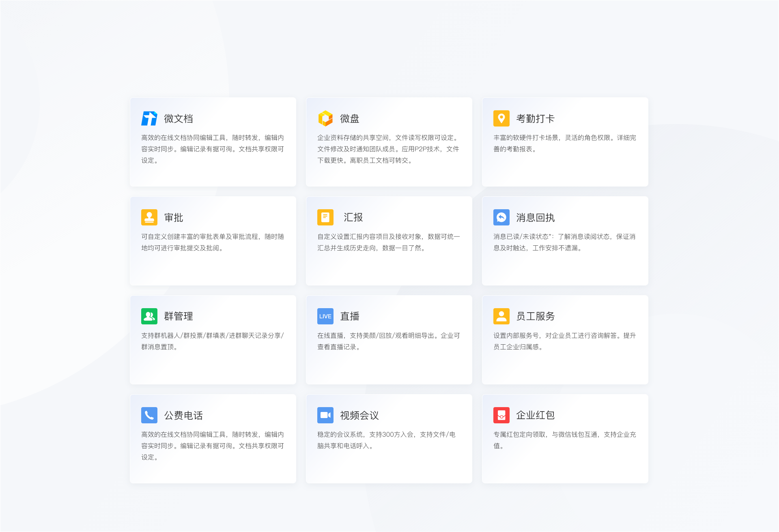
Task: Click the 公费电话 blue phone icon
Action: pyautogui.click(x=149, y=415)
